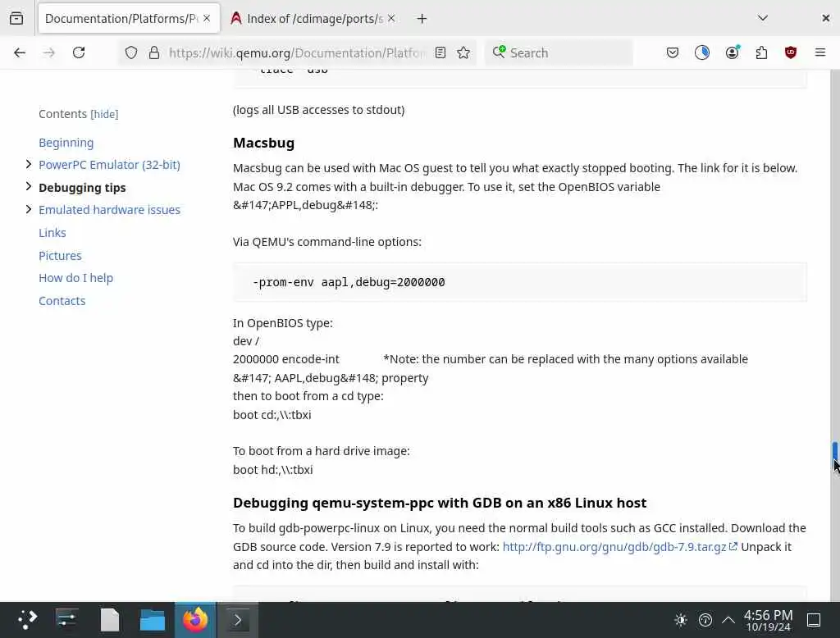Open the Pocket save icon
Image resolution: width=840 pixels, height=638 pixels.
pos(673,52)
